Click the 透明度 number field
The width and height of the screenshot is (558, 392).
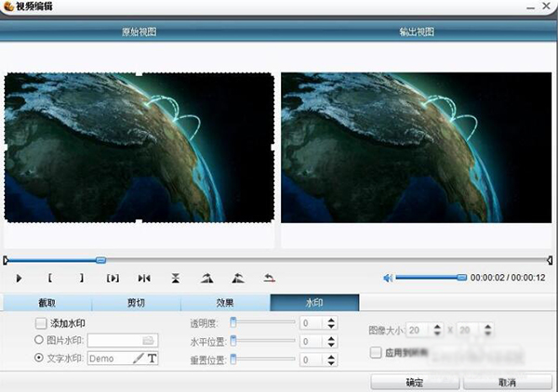pos(312,323)
